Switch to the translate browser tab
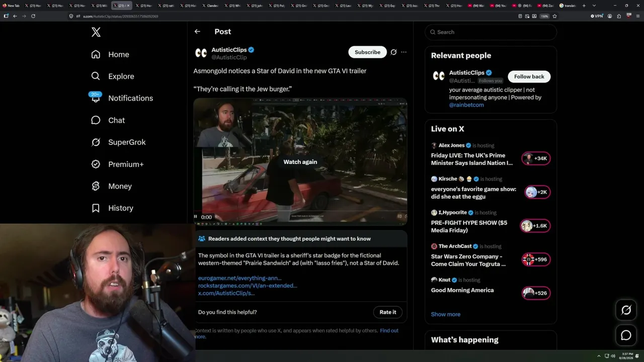 (568, 6)
